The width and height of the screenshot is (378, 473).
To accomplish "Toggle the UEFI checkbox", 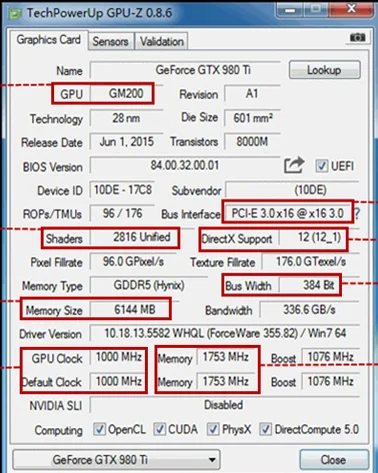I will (321, 166).
